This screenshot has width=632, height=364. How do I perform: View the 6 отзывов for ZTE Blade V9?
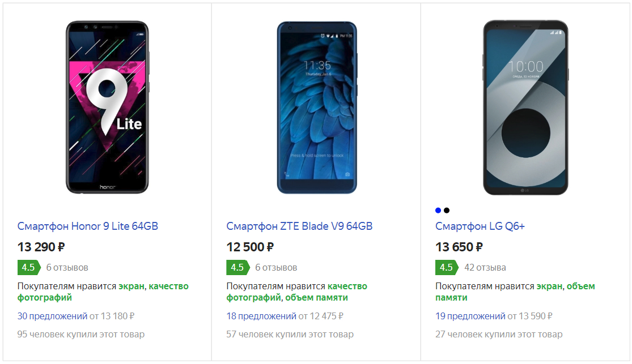[276, 267]
